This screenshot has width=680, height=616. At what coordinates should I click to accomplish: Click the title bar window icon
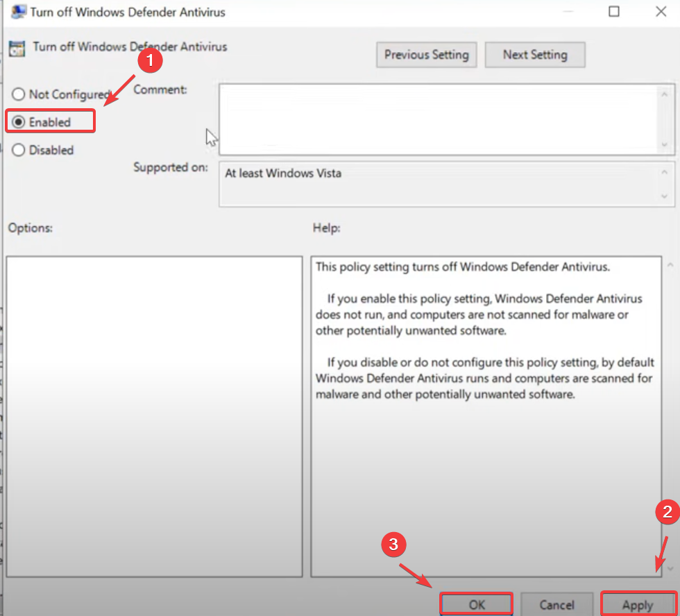tap(18, 11)
